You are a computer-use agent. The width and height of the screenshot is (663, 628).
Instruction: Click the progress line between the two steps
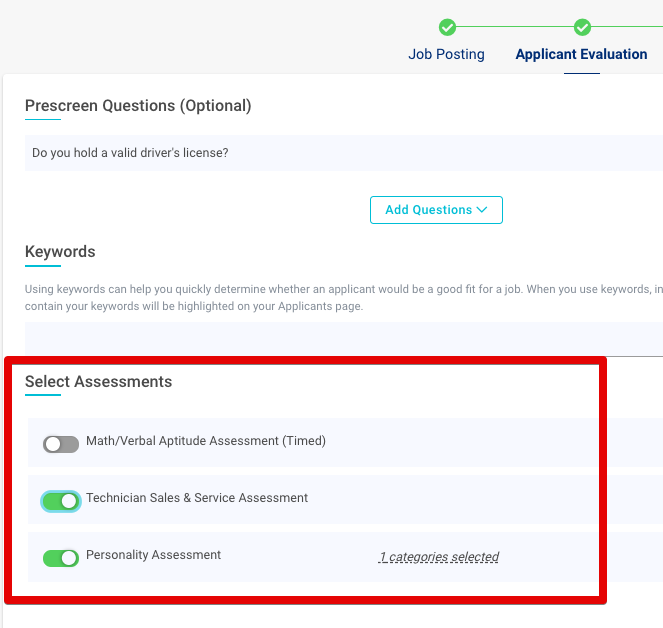(x=514, y=27)
